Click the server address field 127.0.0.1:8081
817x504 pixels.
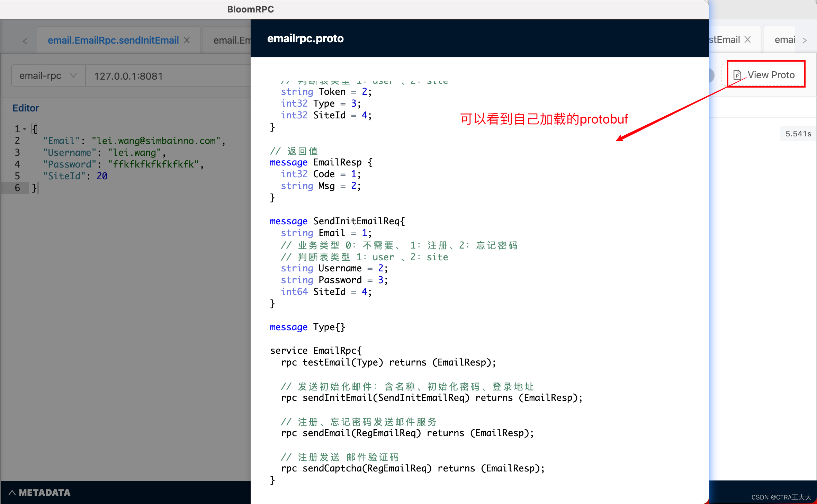(x=168, y=76)
